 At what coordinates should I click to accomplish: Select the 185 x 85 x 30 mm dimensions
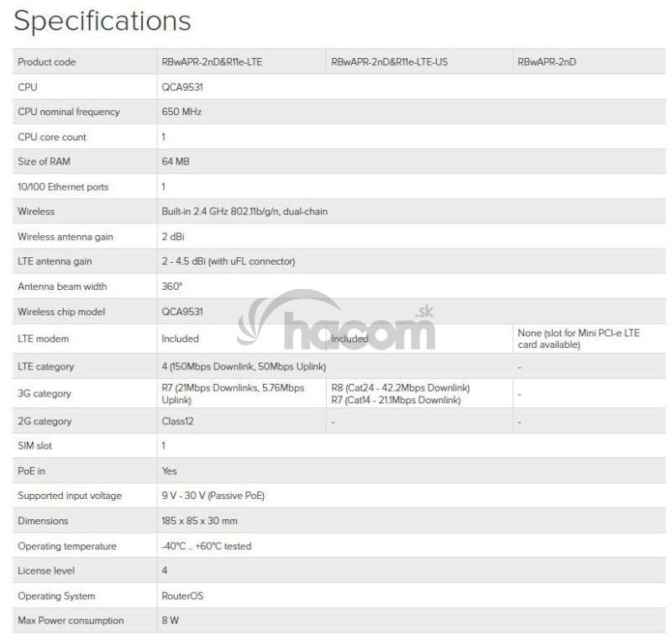click(199, 521)
